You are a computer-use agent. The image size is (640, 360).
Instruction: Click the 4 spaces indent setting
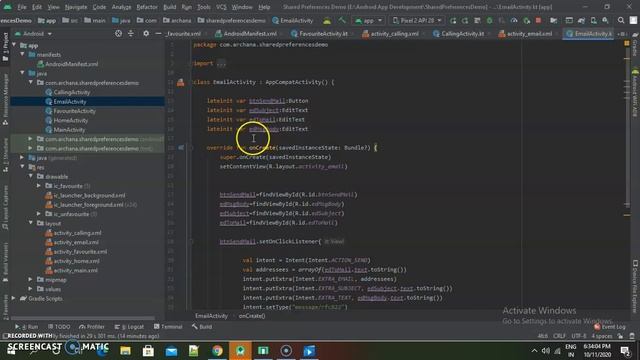click(x=602, y=336)
